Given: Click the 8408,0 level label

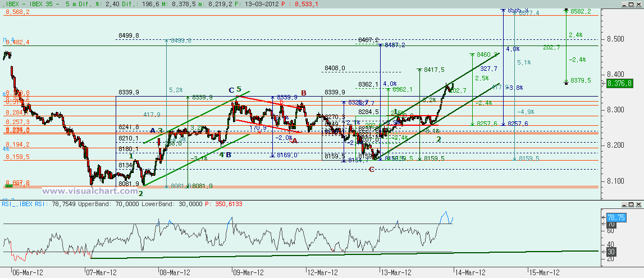Looking at the screenshot, I should 335,68.
